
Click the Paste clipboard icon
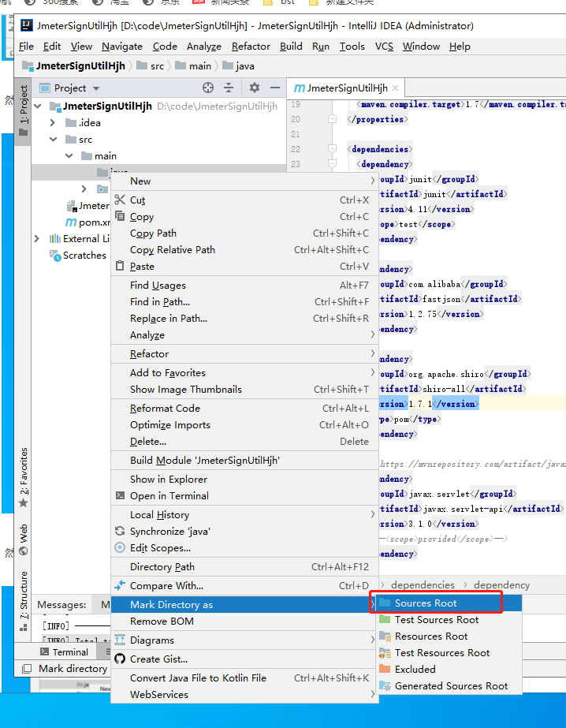click(x=120, y=266)
